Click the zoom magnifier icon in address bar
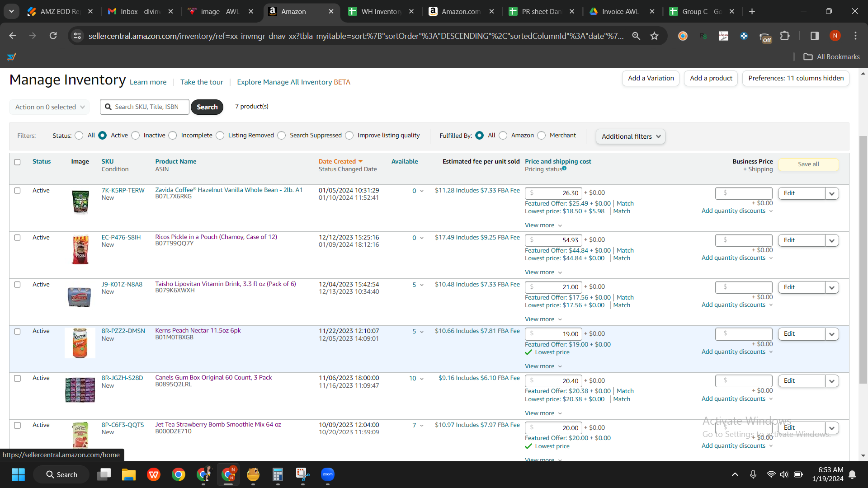 tap(636, 36)
